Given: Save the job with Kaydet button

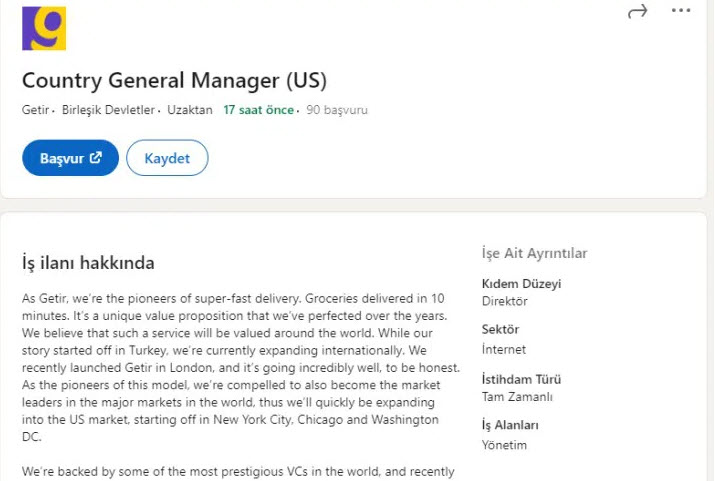Looking at the screenshot, I should click(x=167, y=158).
